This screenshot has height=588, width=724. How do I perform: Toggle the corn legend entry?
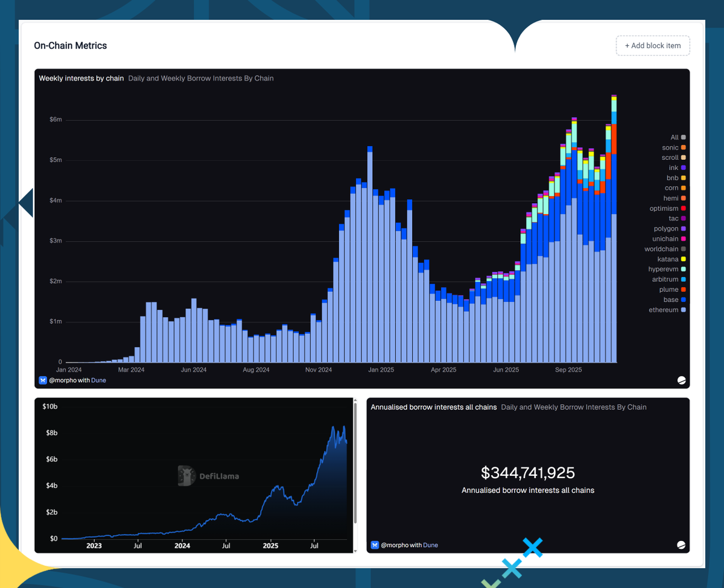[x=675, y=188]
